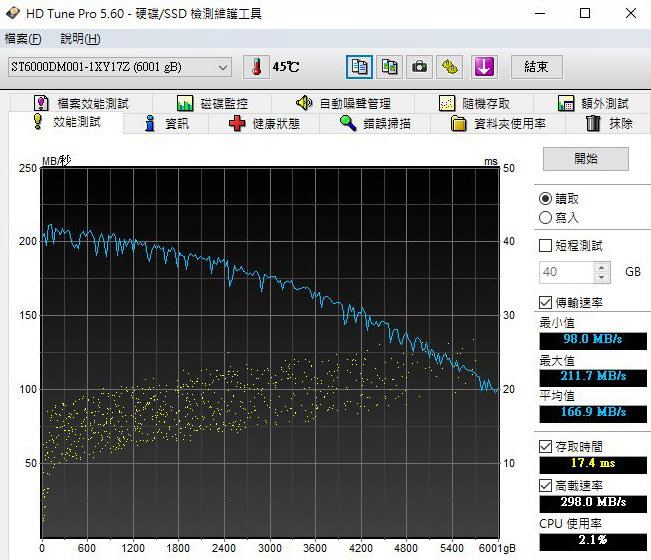Open the 健康狀態 tab with red cross
This screenshot has width=651, height=560.
point(264,124)
